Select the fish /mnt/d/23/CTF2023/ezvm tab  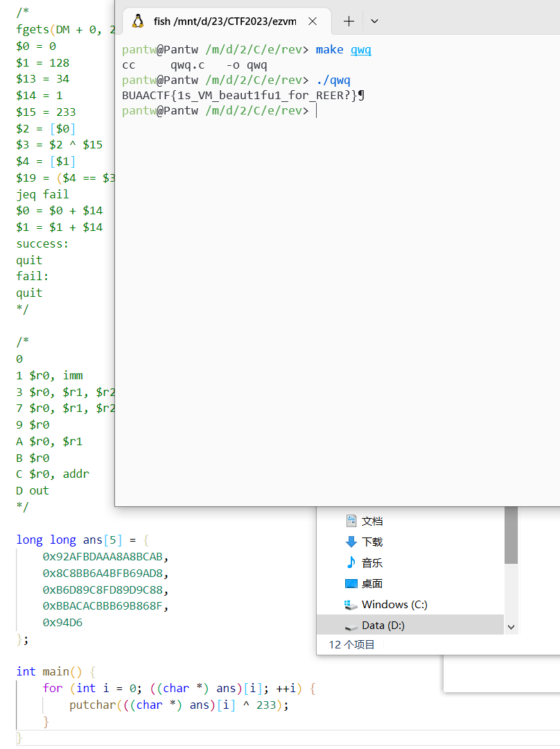coord(225,21)
